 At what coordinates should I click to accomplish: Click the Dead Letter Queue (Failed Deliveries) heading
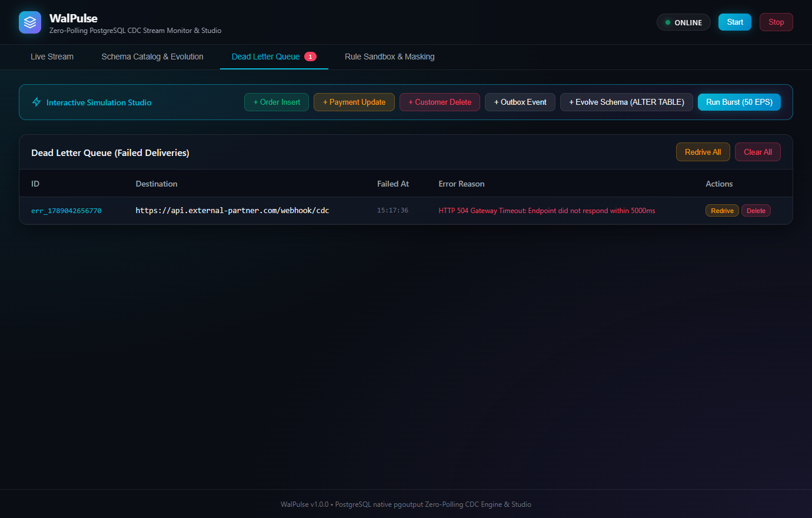click(110, 152)
